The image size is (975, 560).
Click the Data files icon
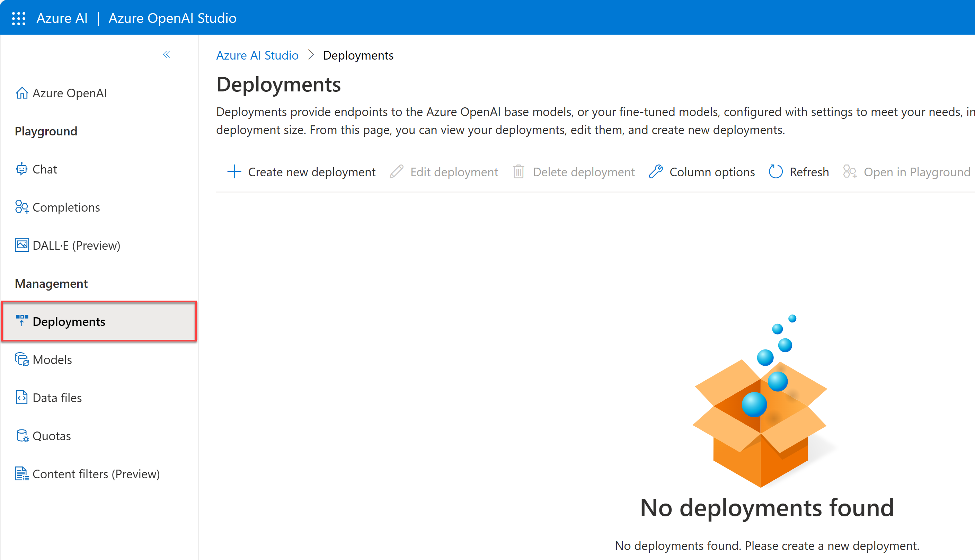(x=22, y=397)
